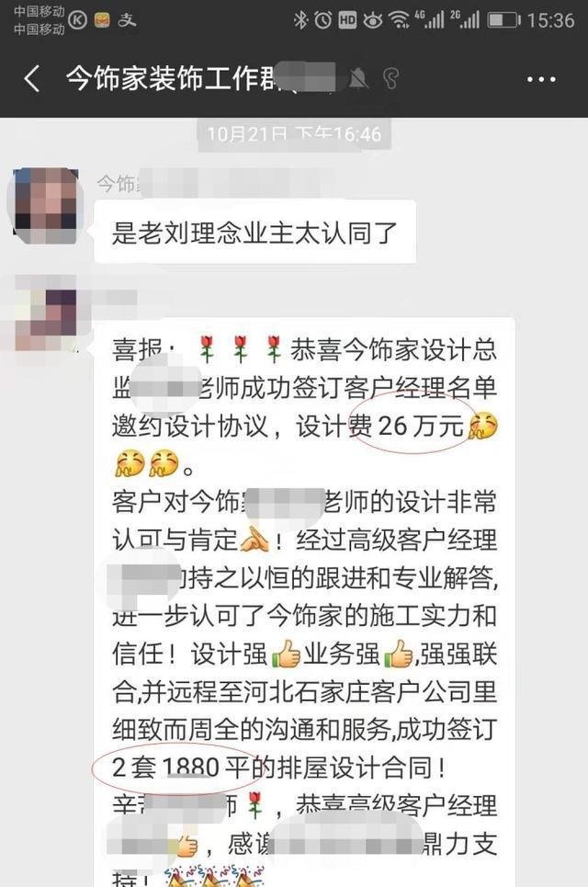The image size is (588, 887).
Task: Open second sender's blurred avatar
Action: [x=45, y=313]
